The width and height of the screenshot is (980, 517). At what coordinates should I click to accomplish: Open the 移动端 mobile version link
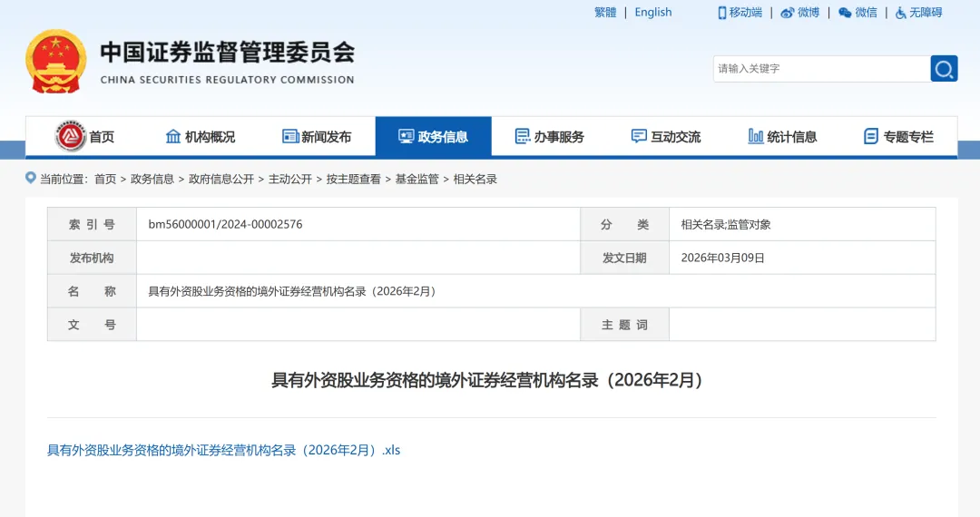click(x=746, y=13)
